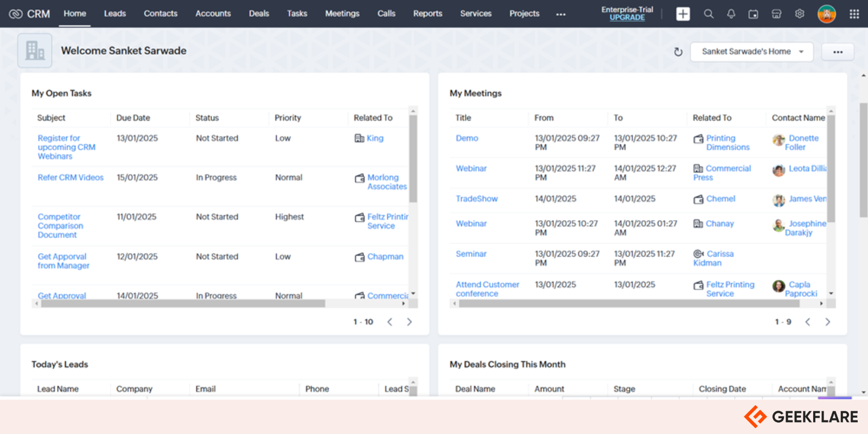Open the Projects module tab
Image resolution: width=868 pixels, height=434 pixels.
[x=524, y=14]
